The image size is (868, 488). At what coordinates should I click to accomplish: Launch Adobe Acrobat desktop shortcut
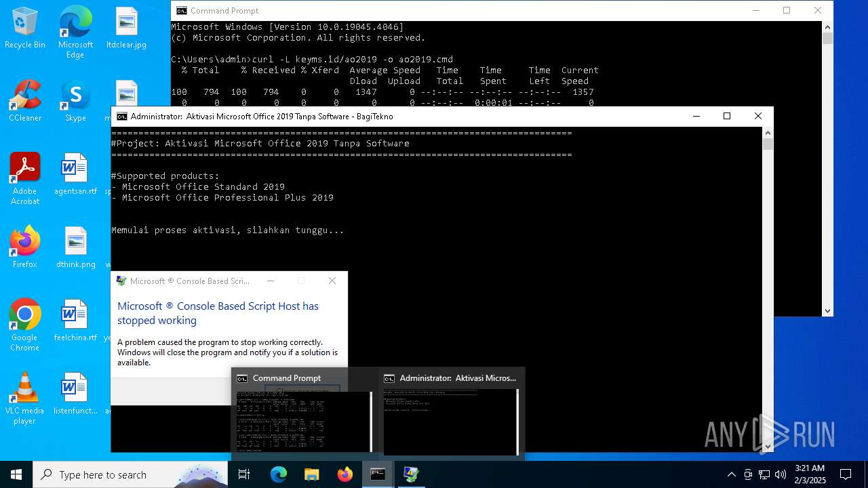point(25,179)
